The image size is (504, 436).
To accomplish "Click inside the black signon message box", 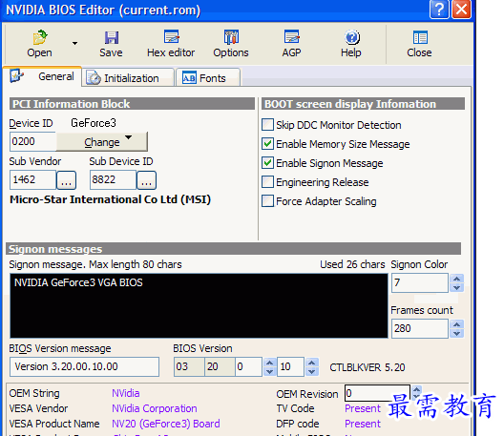I will click(199, 305).
